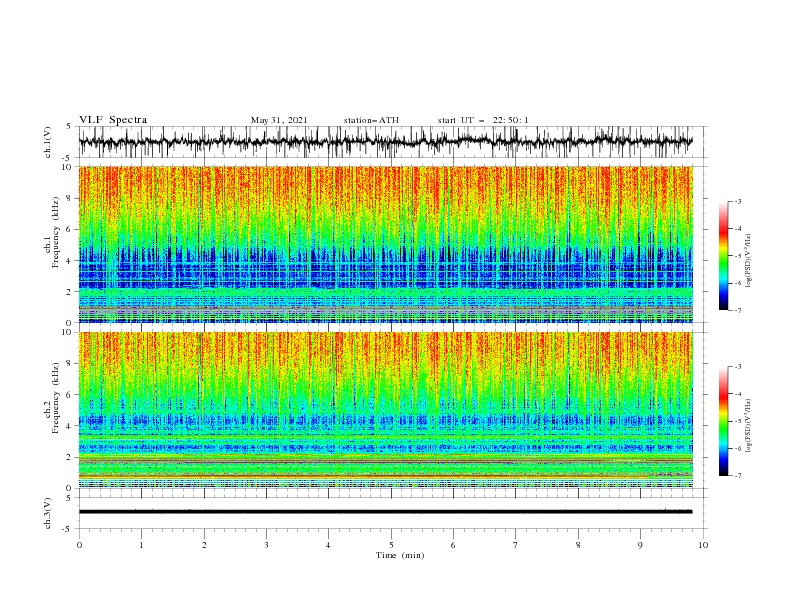Click the "Time (min)" axis label

[400, 555]
